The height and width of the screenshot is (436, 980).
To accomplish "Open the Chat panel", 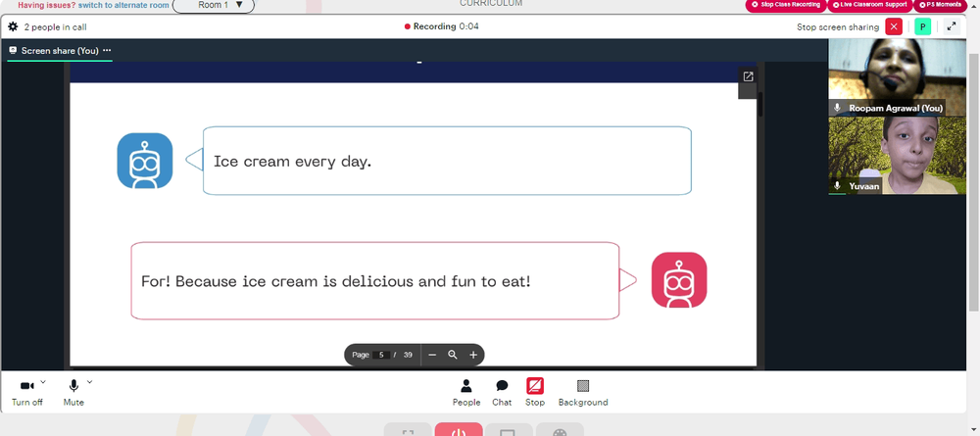I will (502, 393).
